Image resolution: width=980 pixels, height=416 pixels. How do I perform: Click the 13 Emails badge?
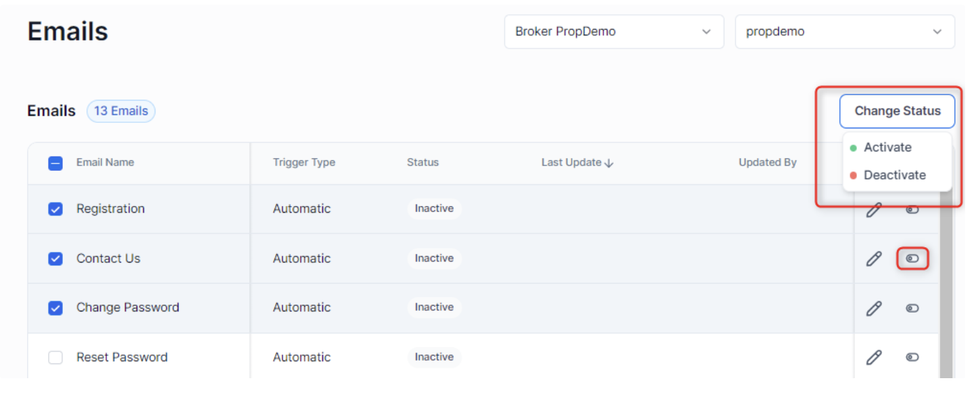pos(121,111)
